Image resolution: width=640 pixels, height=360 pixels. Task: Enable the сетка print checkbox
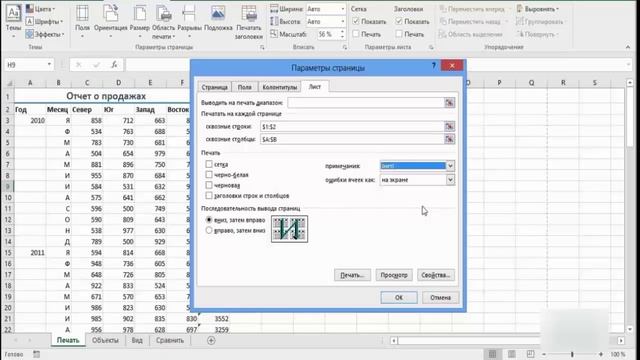(x=209, y=164)
